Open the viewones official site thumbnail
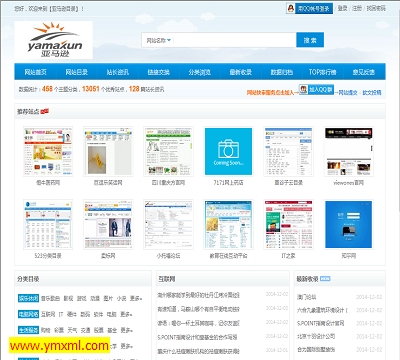The image size is (400, 360). (349, 151)
